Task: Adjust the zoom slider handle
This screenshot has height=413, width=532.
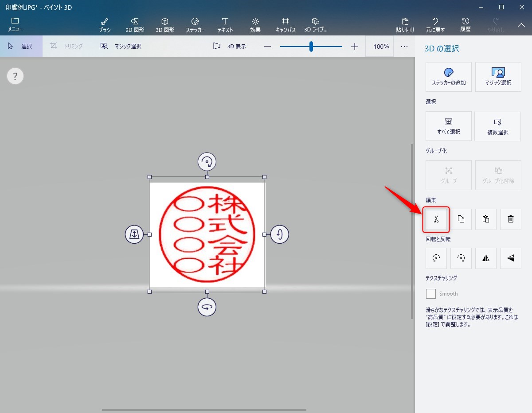Action: pos(311,47)
